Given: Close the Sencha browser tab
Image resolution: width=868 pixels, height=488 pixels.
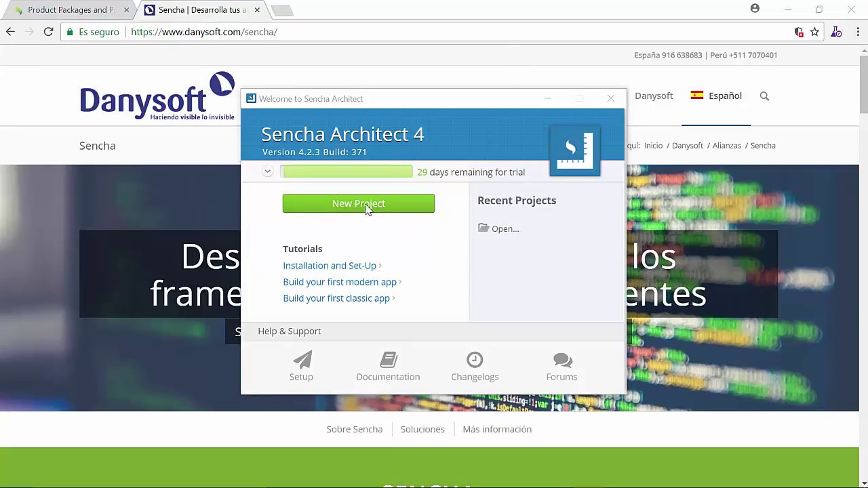Looking at the screenshot, I should [257, 10].
